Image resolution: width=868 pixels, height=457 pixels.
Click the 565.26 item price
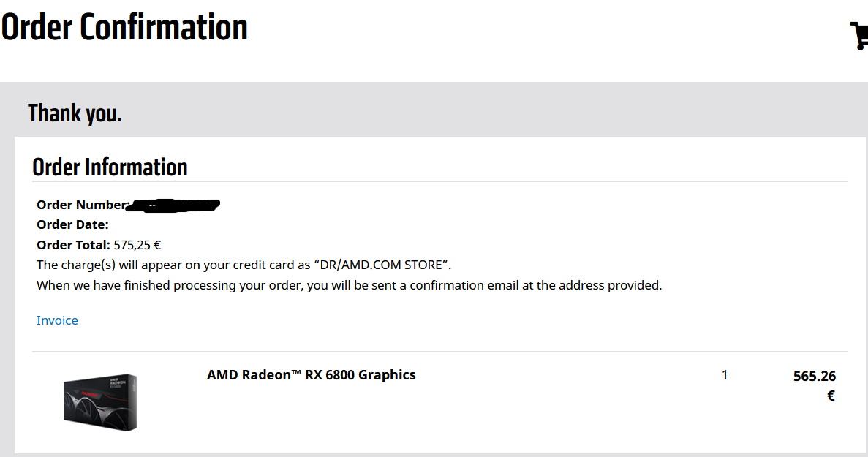click(814, 376)
